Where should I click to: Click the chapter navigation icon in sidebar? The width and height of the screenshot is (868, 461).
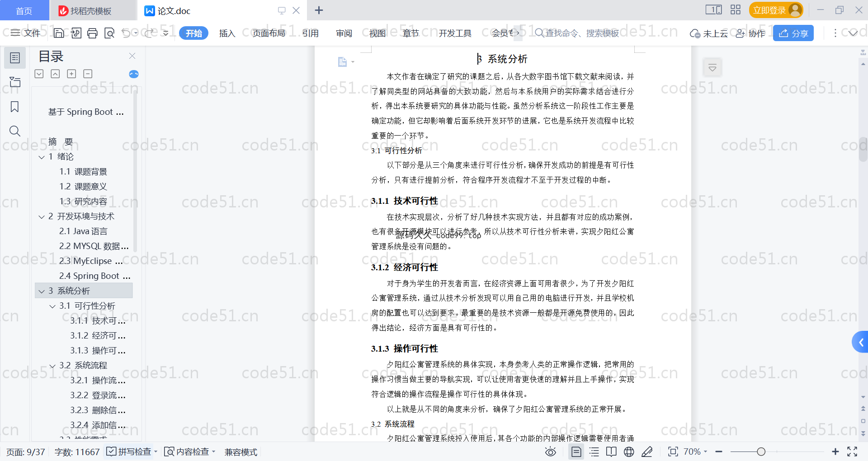pyautogui.click(x=15, y=82)
